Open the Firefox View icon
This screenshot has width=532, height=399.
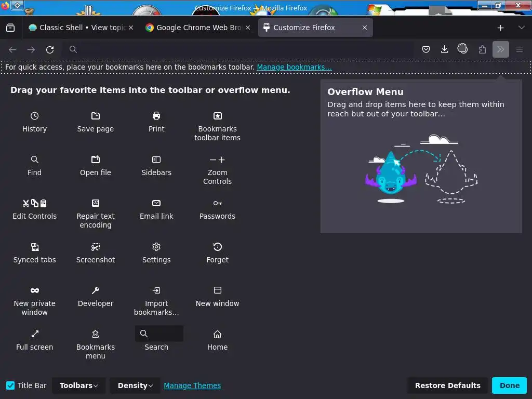(10, 28)
